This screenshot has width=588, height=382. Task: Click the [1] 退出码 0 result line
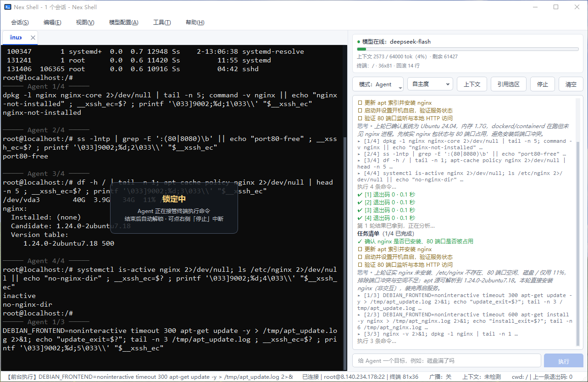click(386, 194)
